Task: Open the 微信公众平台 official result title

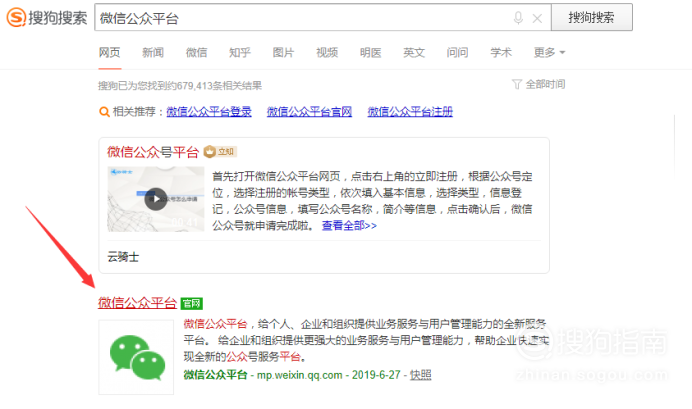Action: [x=137, y=303]
